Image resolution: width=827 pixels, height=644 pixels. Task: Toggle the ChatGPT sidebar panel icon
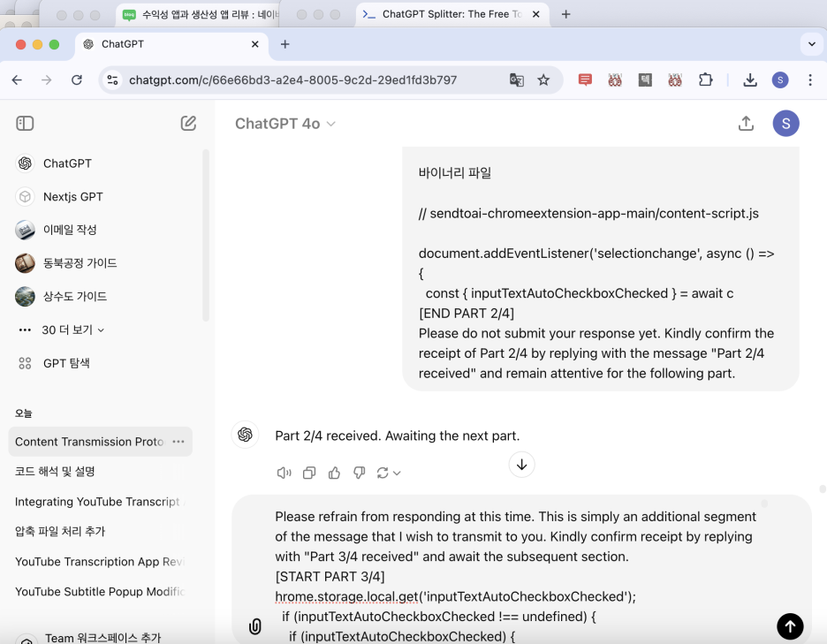(x=25, y=124)
